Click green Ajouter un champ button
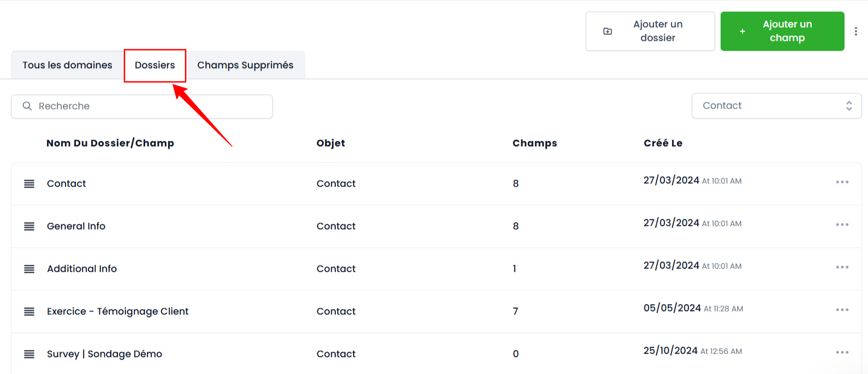 (782, 31)
